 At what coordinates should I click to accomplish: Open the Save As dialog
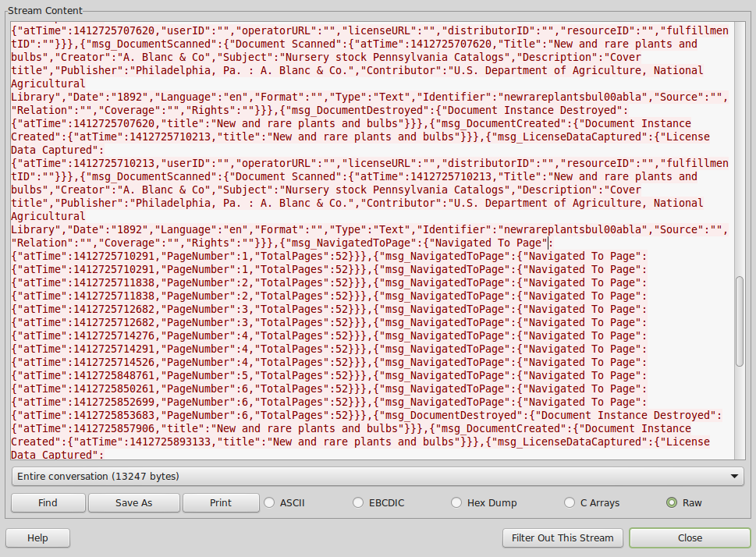pos(133,502)
